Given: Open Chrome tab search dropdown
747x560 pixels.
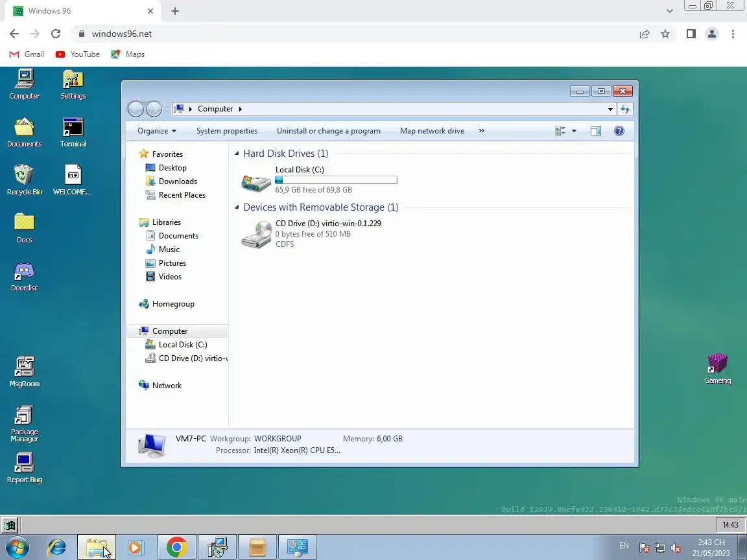Looking at the screenshot, I should 669,11.
